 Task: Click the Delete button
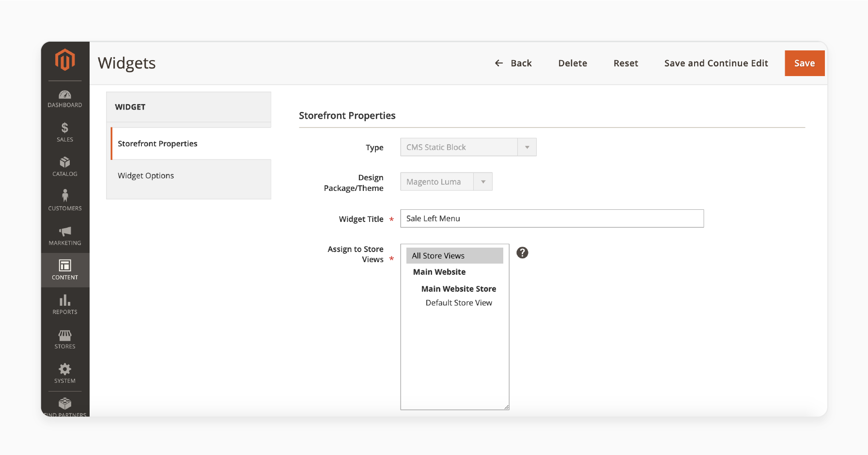point(573,63)
